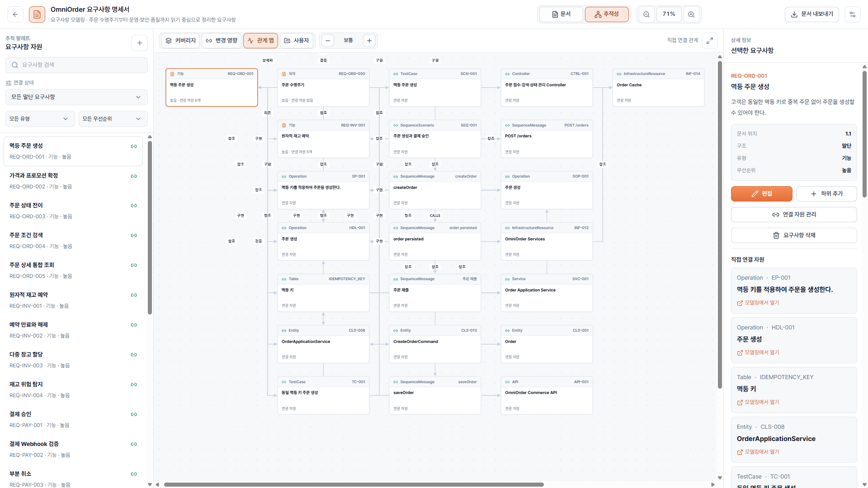Open EP-001 in modeling via 모델링에서 열기

[758, 303]
